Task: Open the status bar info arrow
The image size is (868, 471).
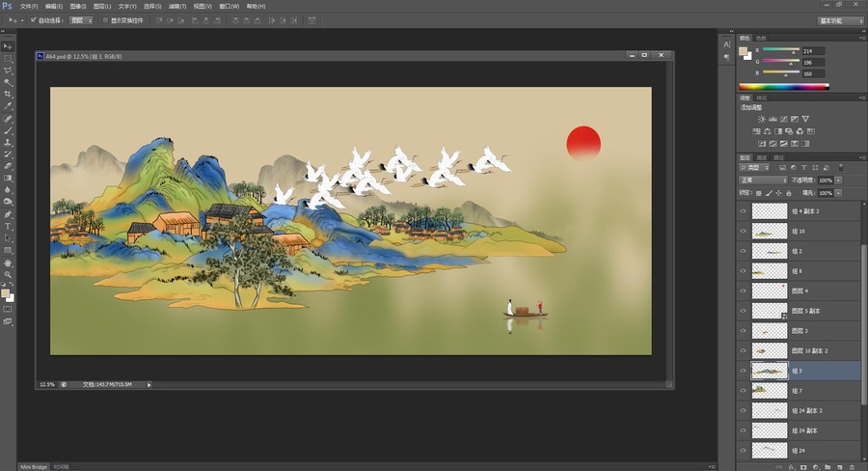Action: pos(149,384)
